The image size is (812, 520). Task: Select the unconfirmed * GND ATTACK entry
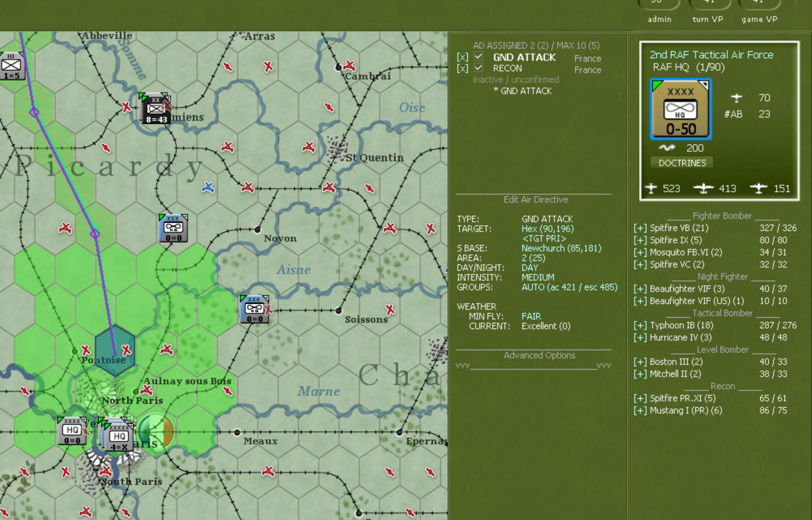[x=523, y=91]
